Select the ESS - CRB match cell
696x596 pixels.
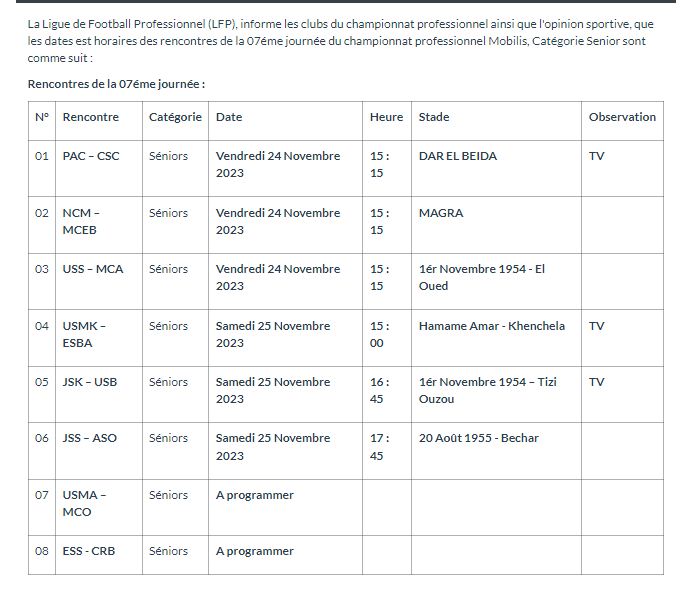pos(88,551)
